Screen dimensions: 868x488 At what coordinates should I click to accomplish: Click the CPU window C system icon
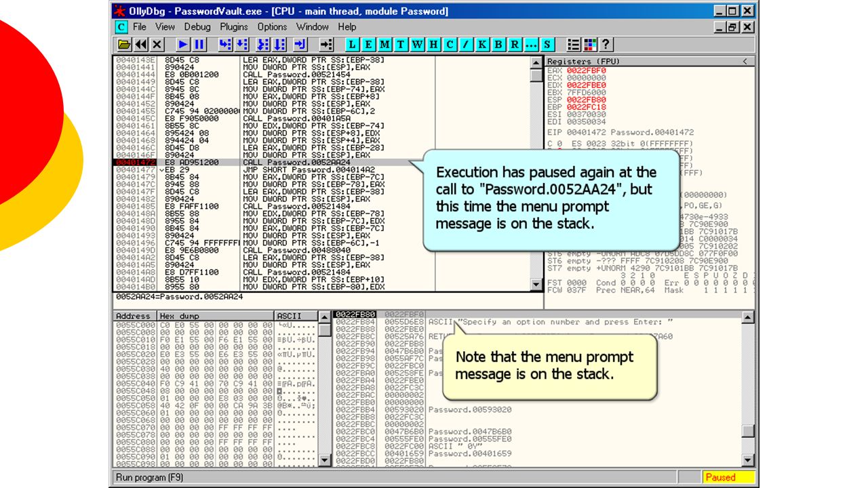click(121, 27)
